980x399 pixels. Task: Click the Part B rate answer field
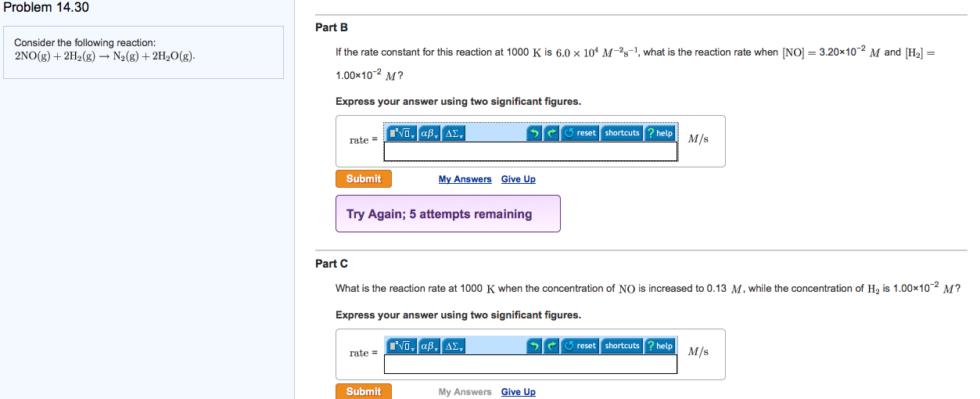pos(530,152)
